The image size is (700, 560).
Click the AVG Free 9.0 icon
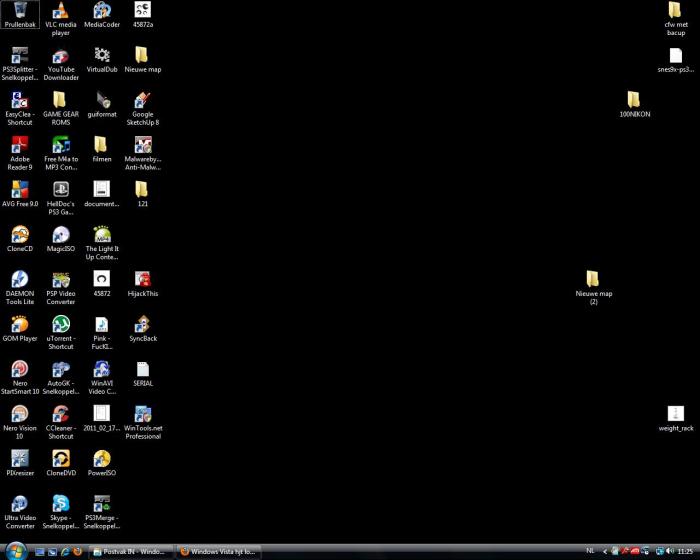coord(19,190)
